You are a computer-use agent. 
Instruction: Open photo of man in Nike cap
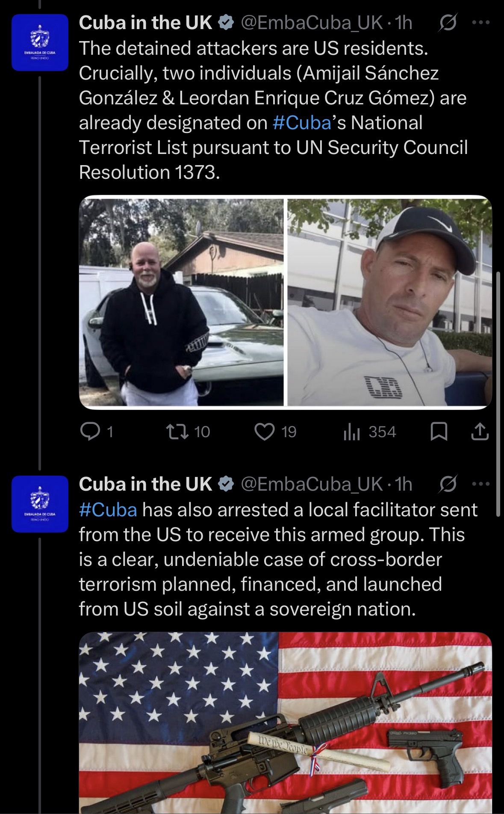(389, 302)
